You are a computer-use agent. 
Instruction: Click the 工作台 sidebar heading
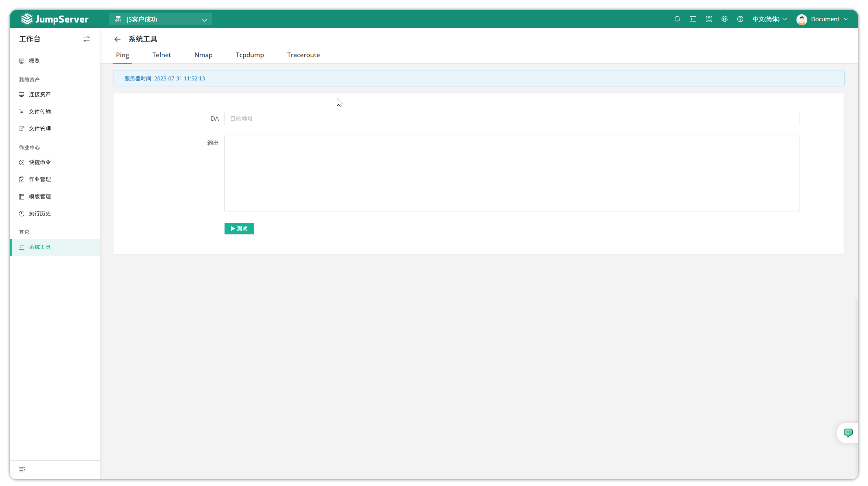pyautogui.click(x=30, y=39)
